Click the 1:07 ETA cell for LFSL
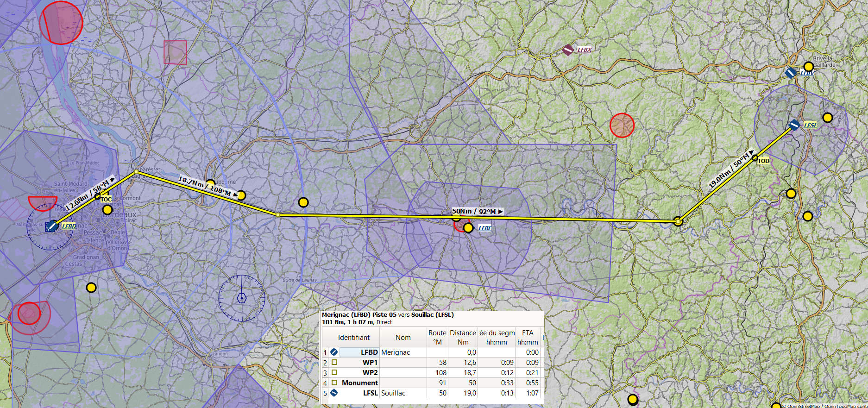Screen dimensions: 868x408 [528, 393]
